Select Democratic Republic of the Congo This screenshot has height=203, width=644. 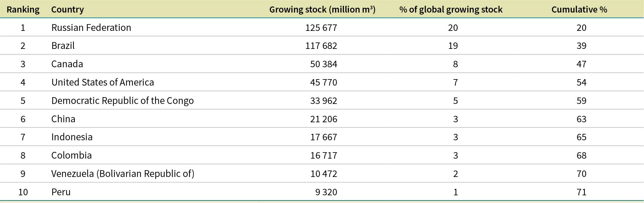click(x=123, y=101)
